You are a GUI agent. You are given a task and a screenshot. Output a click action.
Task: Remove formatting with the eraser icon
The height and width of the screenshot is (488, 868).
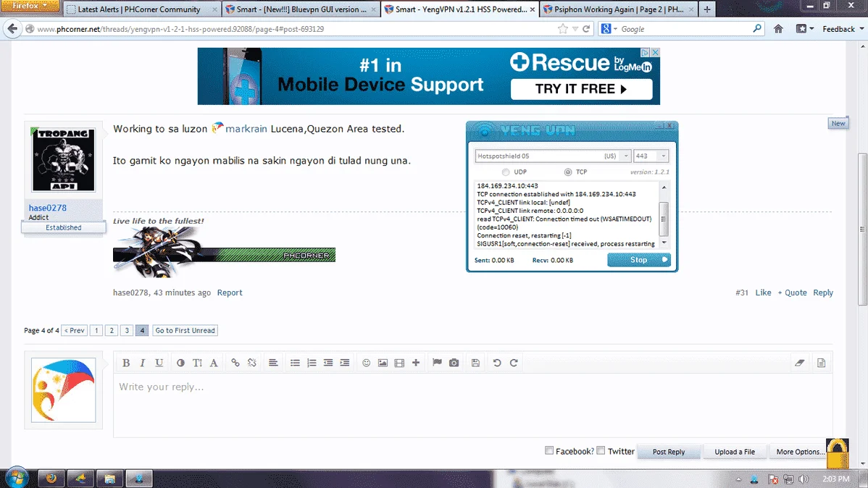pos(799,363)
